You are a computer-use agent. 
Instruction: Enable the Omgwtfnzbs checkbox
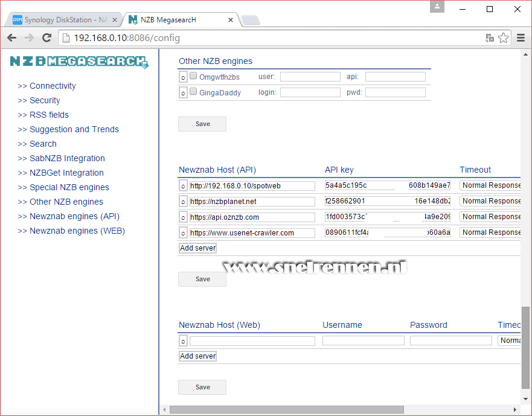[x=193, y=75]
